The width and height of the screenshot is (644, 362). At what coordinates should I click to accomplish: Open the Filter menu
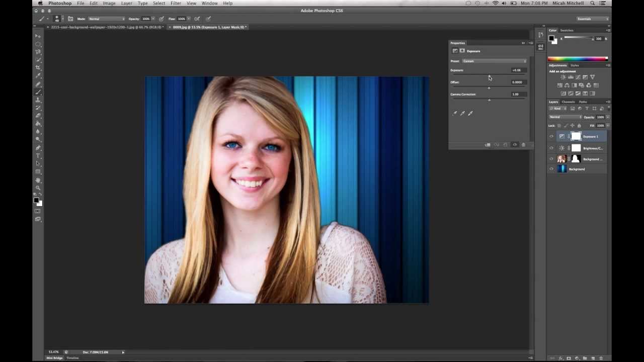coord(176,3)
